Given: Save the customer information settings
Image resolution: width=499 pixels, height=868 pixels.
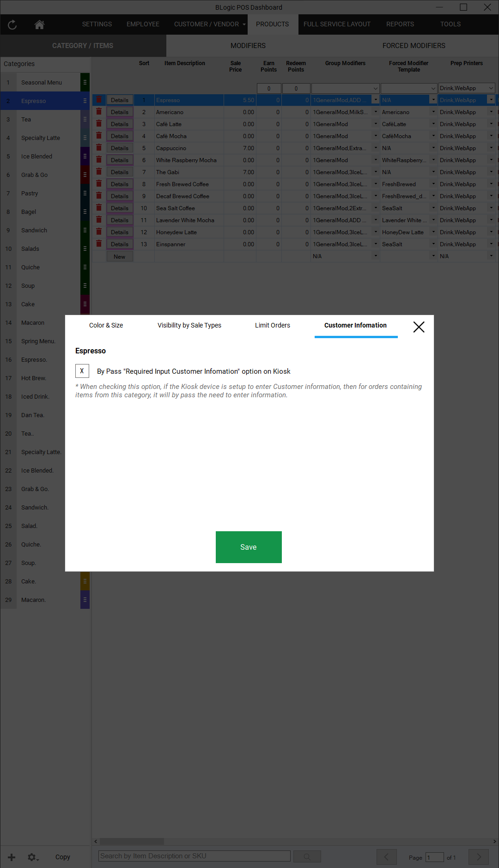Looking at the screenshot, I should coord(249,547).
